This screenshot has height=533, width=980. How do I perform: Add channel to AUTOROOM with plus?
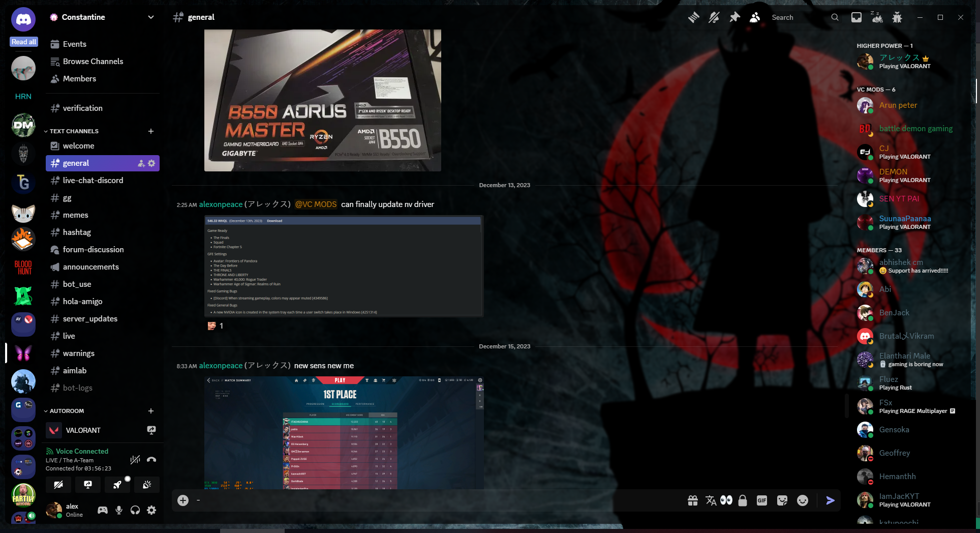coord(151,411)
